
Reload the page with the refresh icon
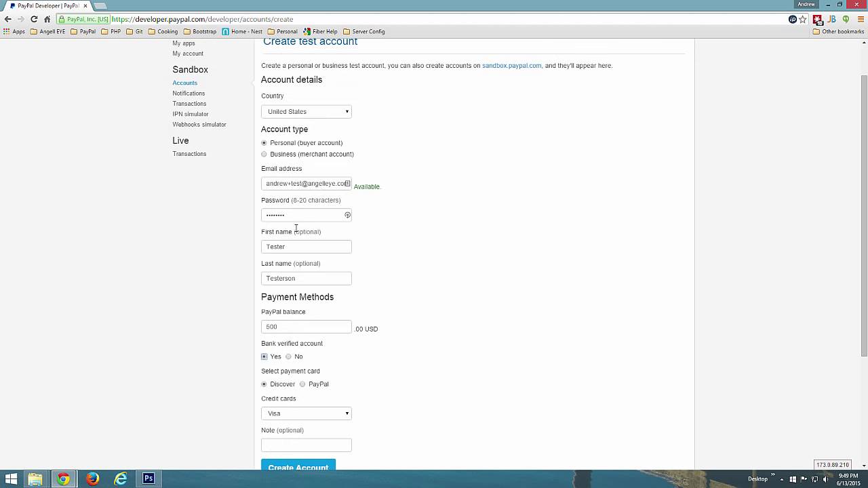coord(34,19)
